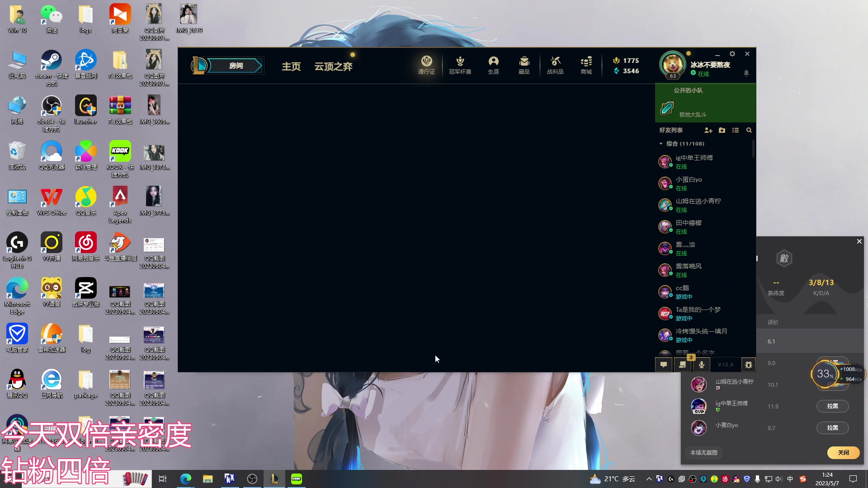
Task: Click the 3546 blue essence balance
Action: 626,71
